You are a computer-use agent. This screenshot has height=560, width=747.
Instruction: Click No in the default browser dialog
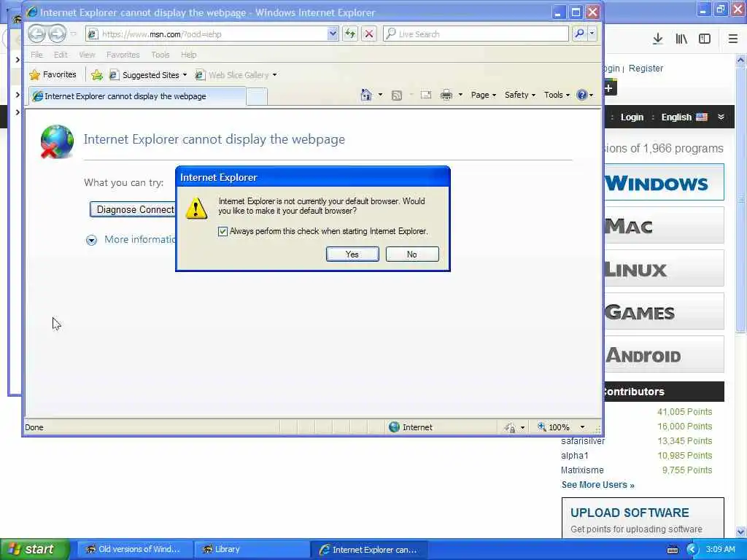coord(412,254)
